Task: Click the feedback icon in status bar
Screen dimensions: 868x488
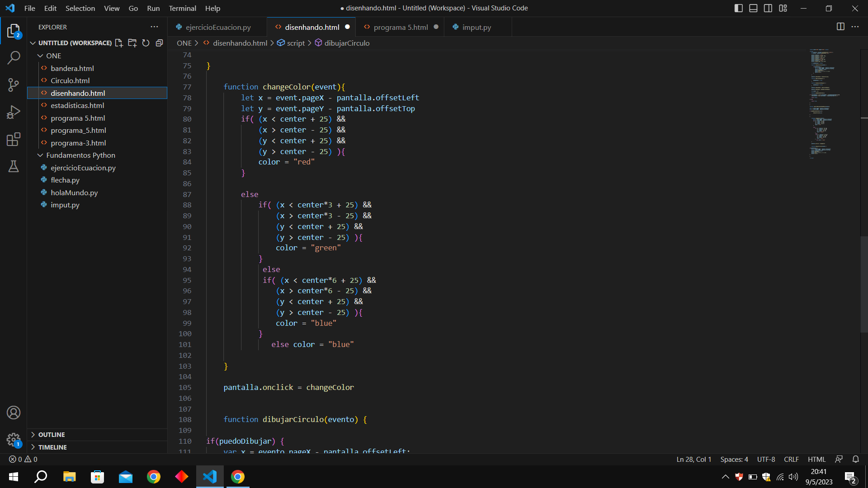Action: pos(839,459)
